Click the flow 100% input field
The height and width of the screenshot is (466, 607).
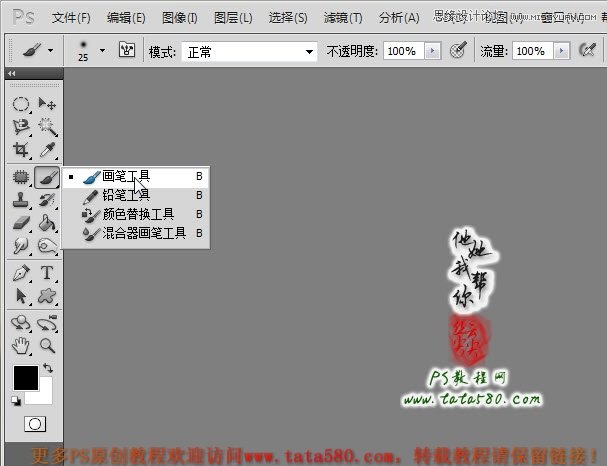(533, 51)
